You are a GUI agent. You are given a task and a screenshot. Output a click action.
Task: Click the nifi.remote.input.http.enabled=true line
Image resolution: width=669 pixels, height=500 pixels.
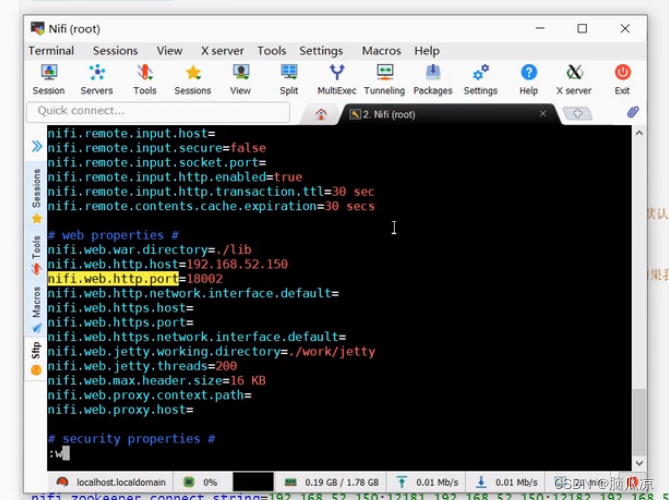175,177
